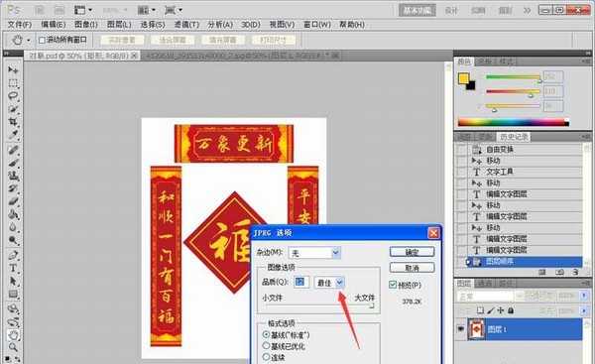Select the 基线("标准") radio option
This screenshot has height=364, width=595.
point(266,335)
